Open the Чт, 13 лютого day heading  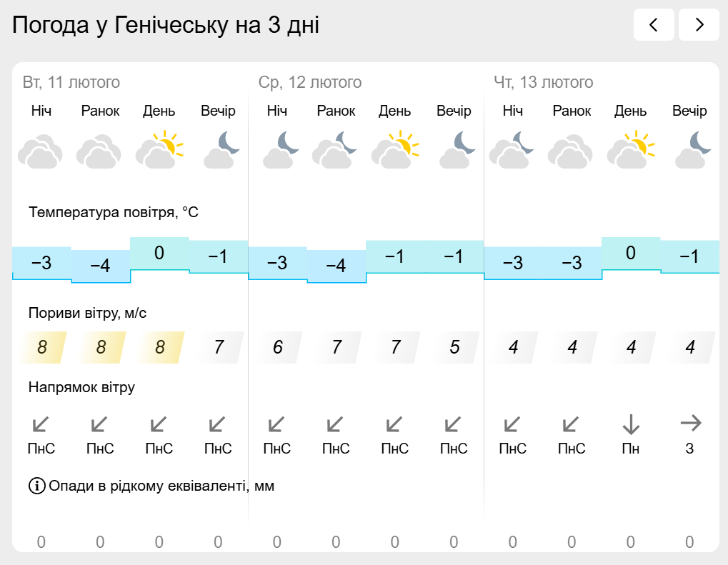point(543,82)
